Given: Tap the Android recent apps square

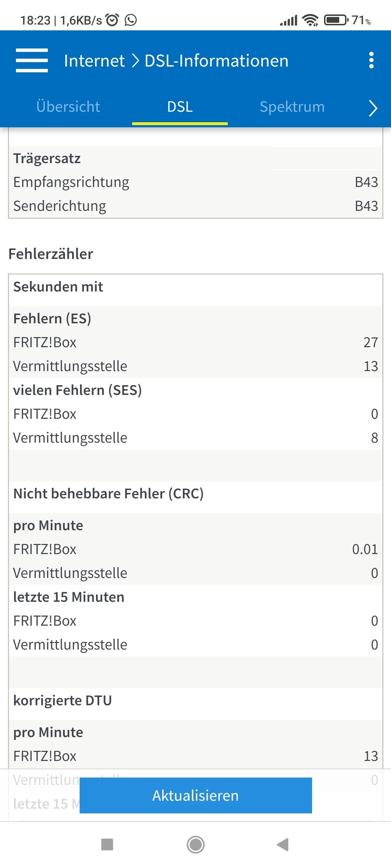Looking at the screenshot, I should click(x=107, y=845).
